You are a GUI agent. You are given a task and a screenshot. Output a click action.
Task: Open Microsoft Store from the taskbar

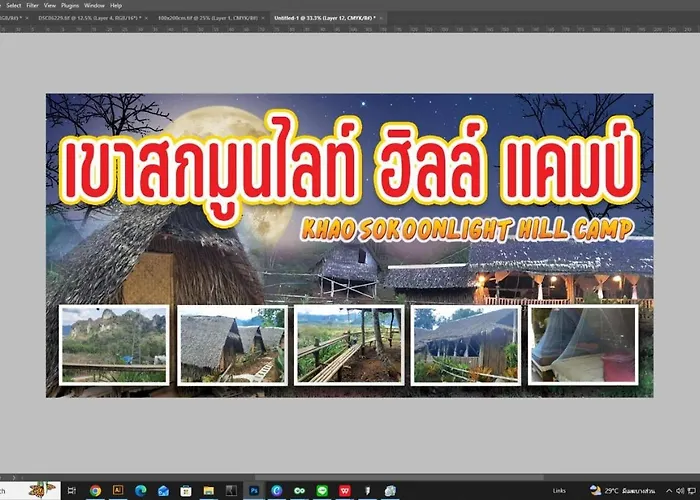point(186,491)
